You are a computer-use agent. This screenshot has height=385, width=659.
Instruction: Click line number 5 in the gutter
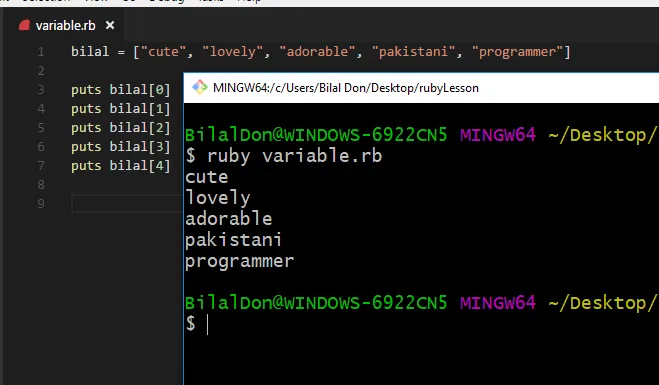pos(41,128)
